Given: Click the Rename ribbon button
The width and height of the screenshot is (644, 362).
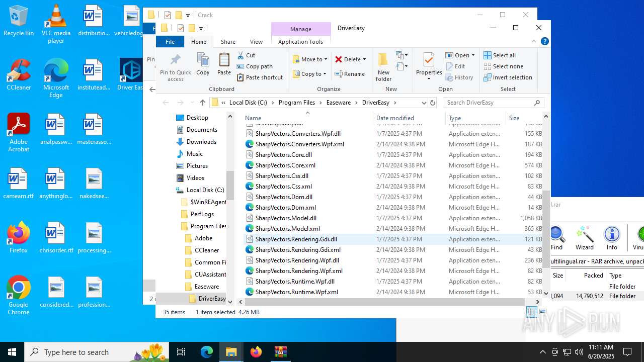Looking at the screenshot, I should click(x=350, y=74).
